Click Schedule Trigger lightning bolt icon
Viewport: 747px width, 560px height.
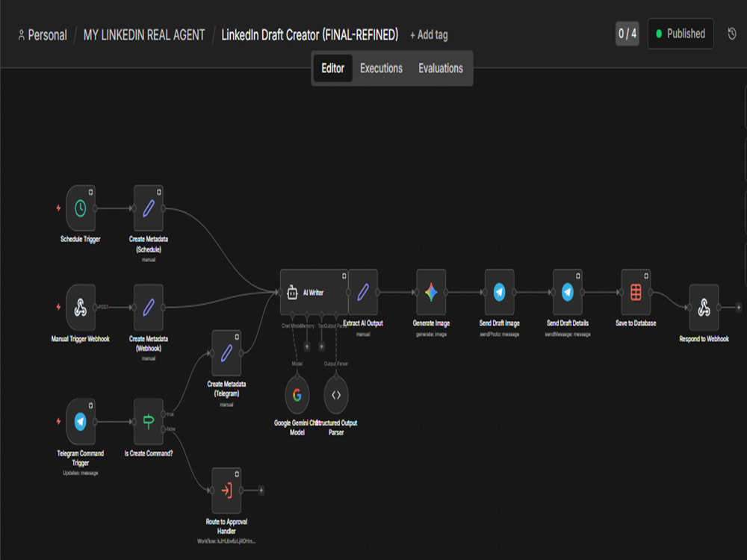pos(58,208)
